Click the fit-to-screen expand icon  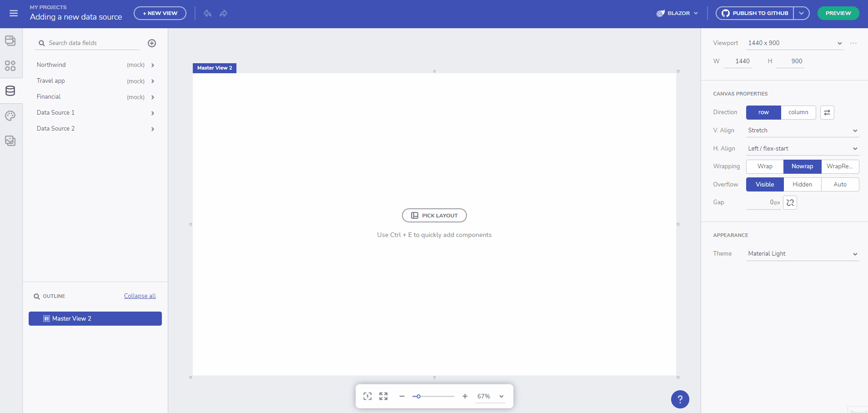point(383,396)
